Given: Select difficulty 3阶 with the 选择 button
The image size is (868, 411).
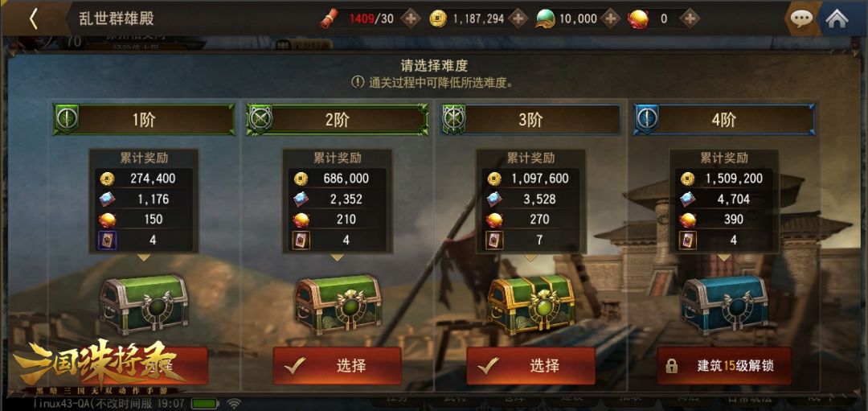Looking at the screenshot, I should 531,366.
